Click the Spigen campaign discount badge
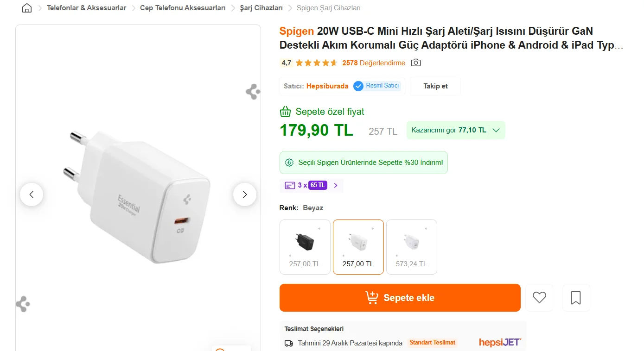This screenshot has width=644, height=351. tap(363, 163)
